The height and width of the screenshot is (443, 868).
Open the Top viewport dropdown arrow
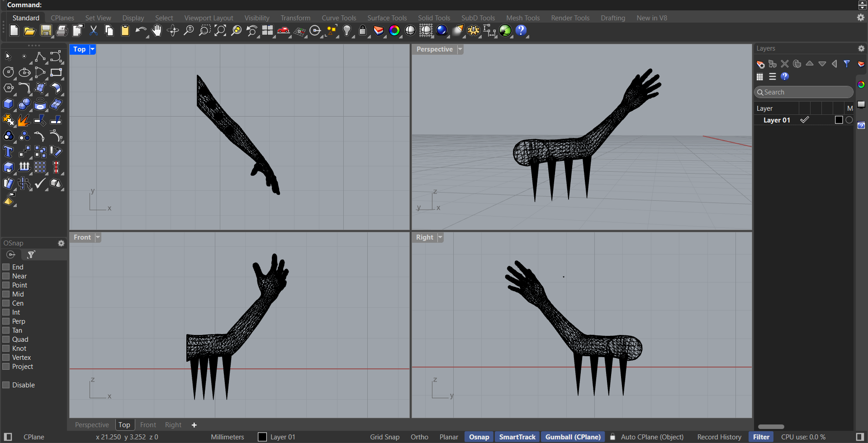tap(92, 49)
